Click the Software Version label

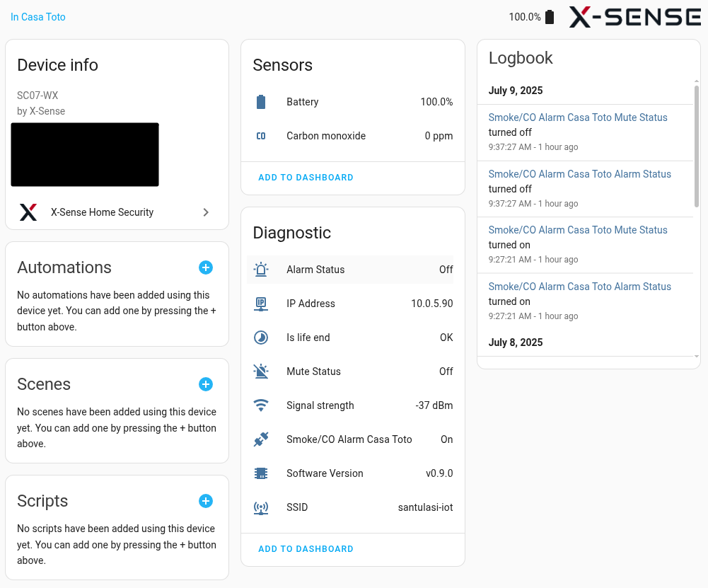click(325, 473)
